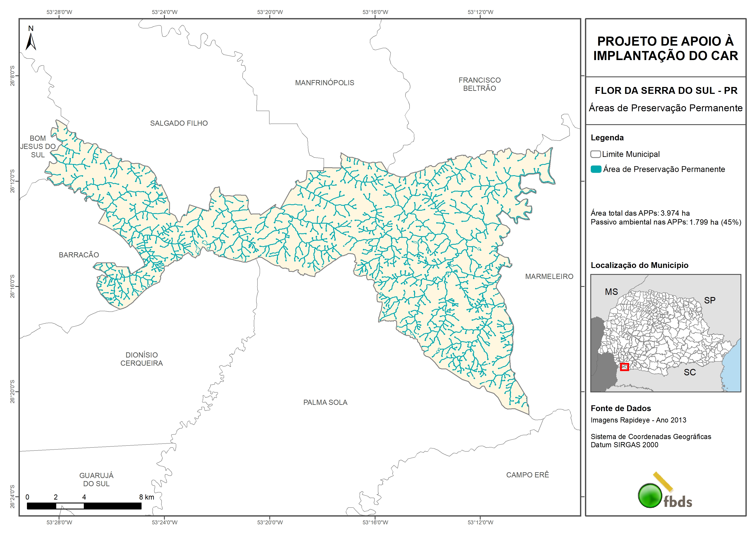Click the teal Área de Preservação Permanente swatch

pos(596,169)
